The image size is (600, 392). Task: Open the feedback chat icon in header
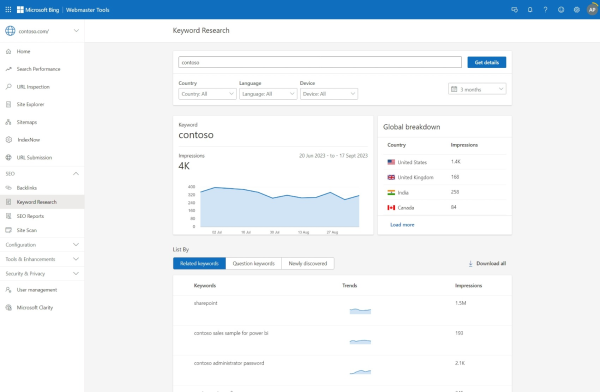click(x=514, y=10)
